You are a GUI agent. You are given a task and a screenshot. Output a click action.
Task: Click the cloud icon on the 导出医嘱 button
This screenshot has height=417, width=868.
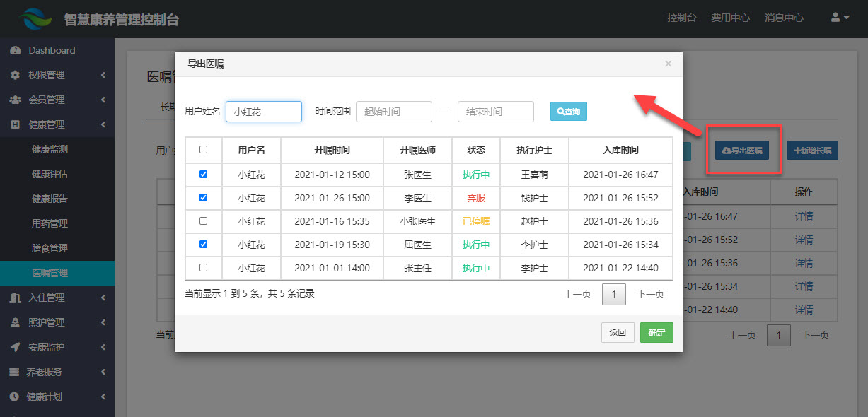[725, 150]
